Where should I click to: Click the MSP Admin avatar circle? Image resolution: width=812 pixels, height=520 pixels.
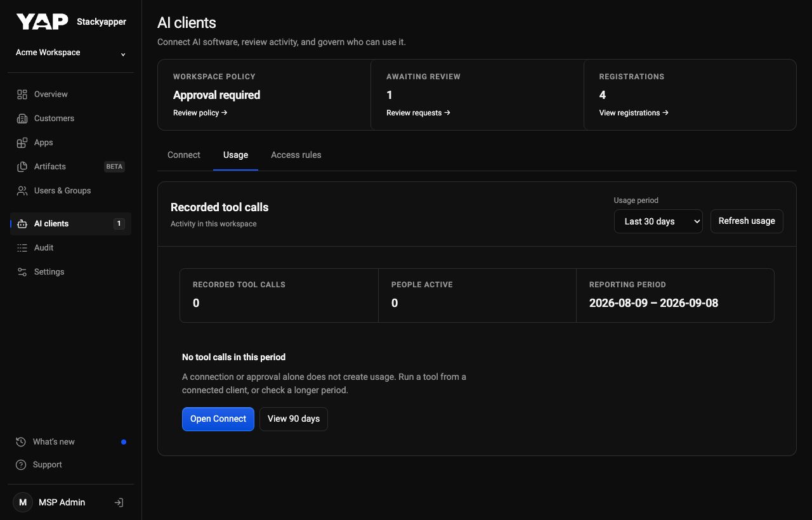[x=23, y=502]
